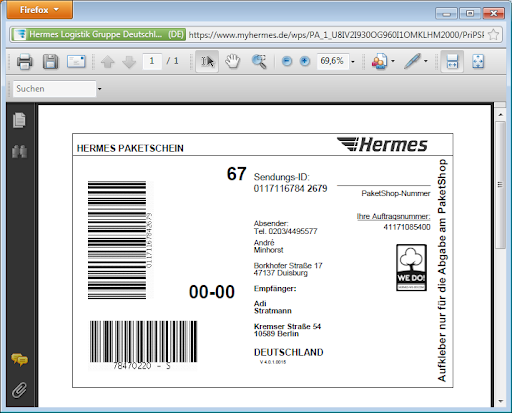Click the large 00-00 code
The height and width of the screenshot is (413, 512).
coord(212,292)
